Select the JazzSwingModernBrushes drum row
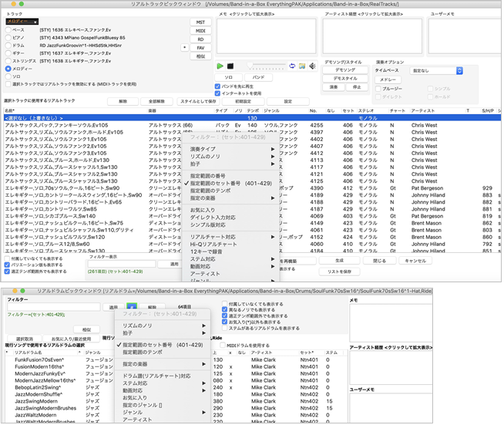The width and height of the screenshot is (504, 425). coord(175,408)
